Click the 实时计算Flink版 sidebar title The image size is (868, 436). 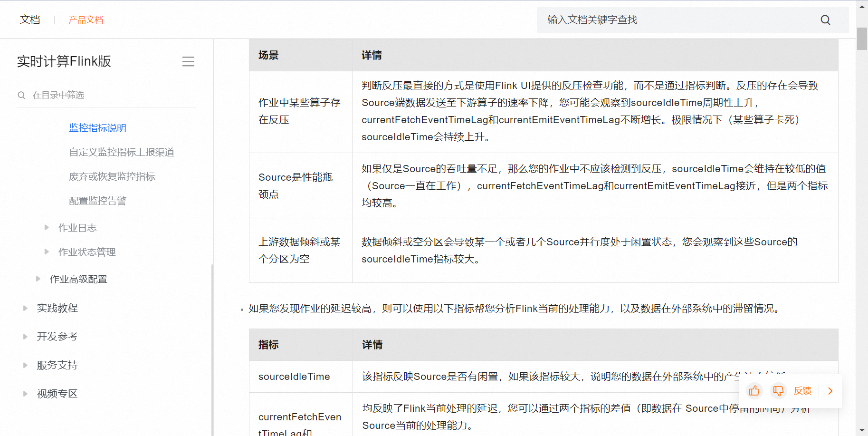[x=64, y=61]
